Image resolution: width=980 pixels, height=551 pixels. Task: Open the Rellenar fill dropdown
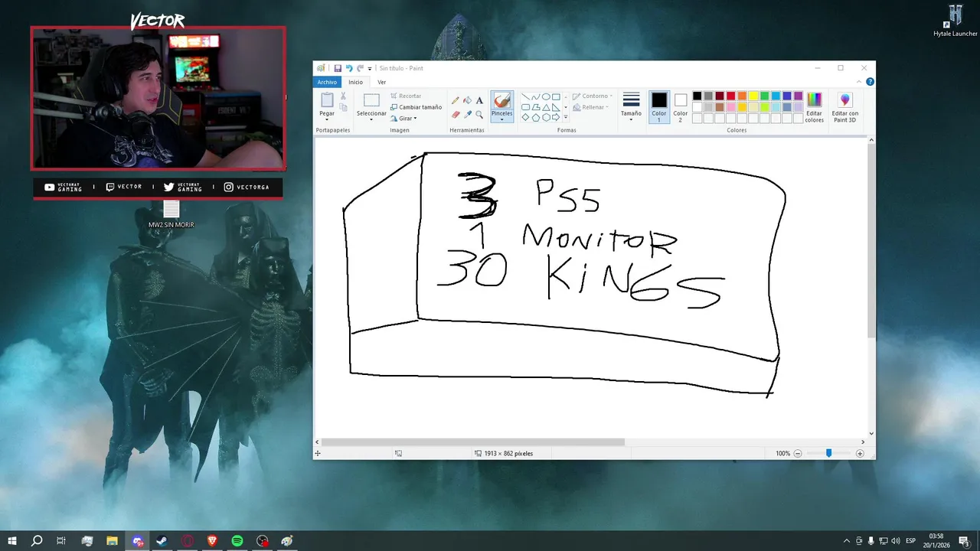click(x=591, y=107)
